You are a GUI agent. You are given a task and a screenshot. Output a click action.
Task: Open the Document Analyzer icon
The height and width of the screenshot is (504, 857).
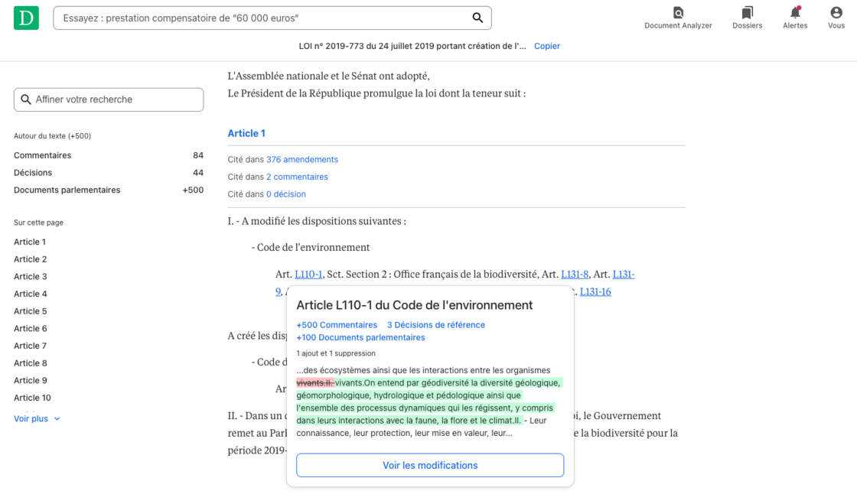tap(678, 12)
